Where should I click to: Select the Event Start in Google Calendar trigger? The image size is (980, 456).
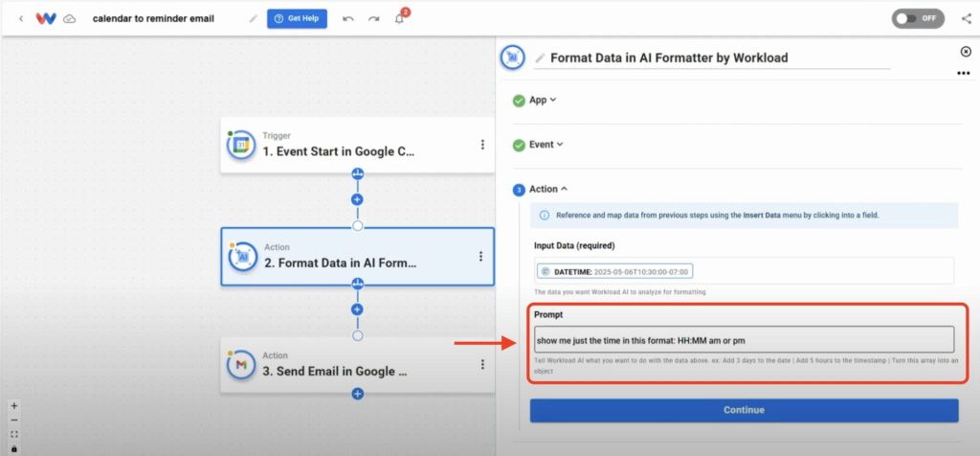(358, 145)
